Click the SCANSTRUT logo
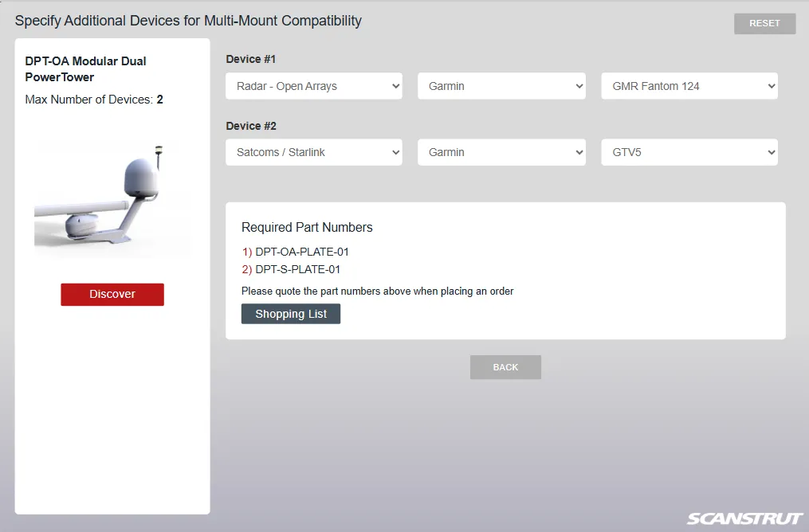Viewport: 809px width, 532px height. [x=744, y=518]
